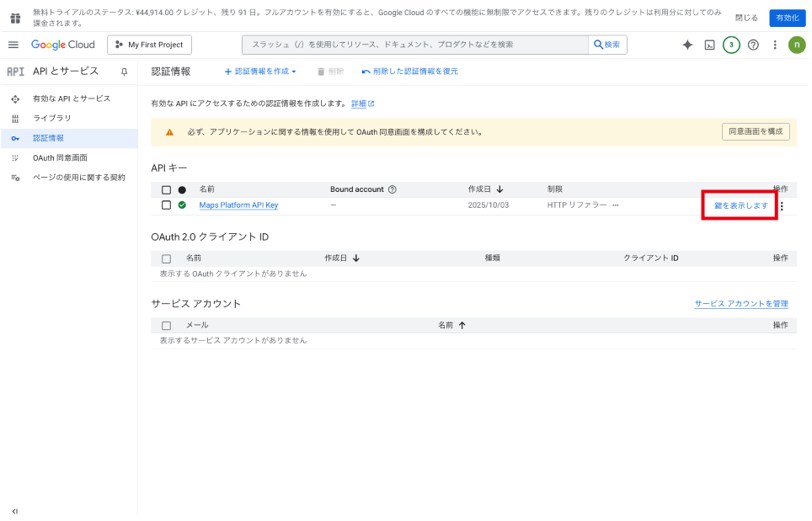
Task: Open the three-dot actions menu for Maps key
Action: [x=782, y=206]
